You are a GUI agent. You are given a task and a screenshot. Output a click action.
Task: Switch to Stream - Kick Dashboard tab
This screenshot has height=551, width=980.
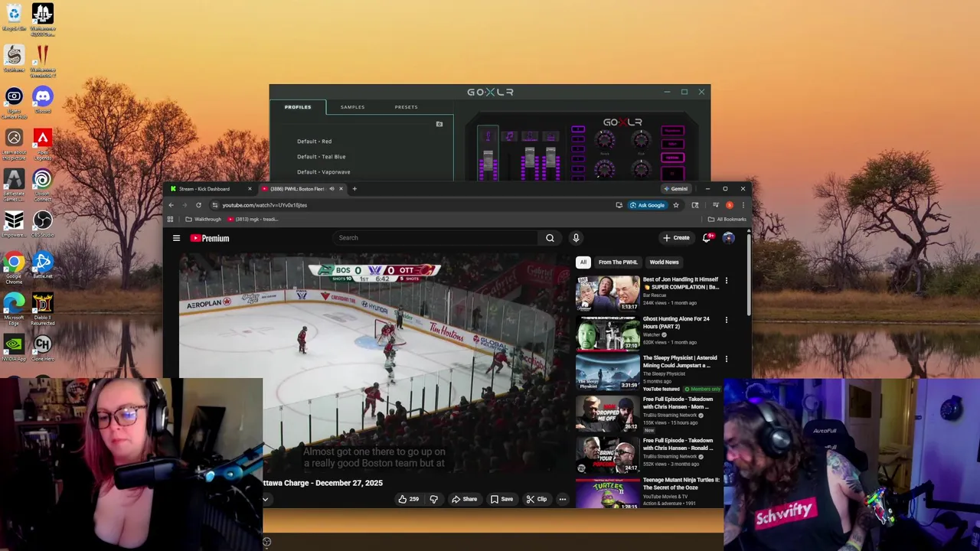click(x=204, y=189)
